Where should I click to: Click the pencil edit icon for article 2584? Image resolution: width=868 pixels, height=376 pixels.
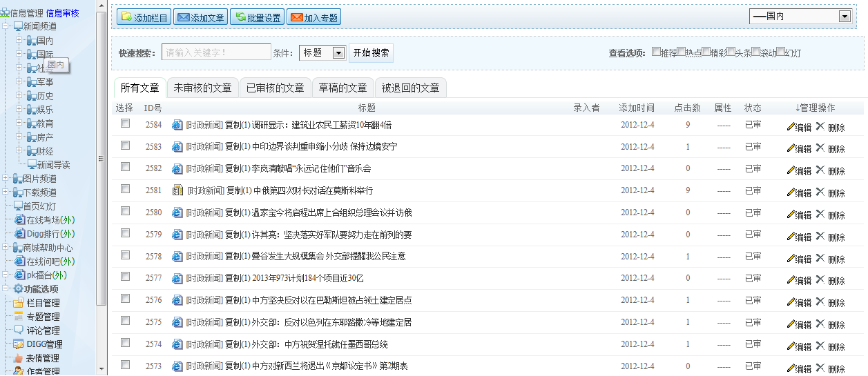click(791, 126)
